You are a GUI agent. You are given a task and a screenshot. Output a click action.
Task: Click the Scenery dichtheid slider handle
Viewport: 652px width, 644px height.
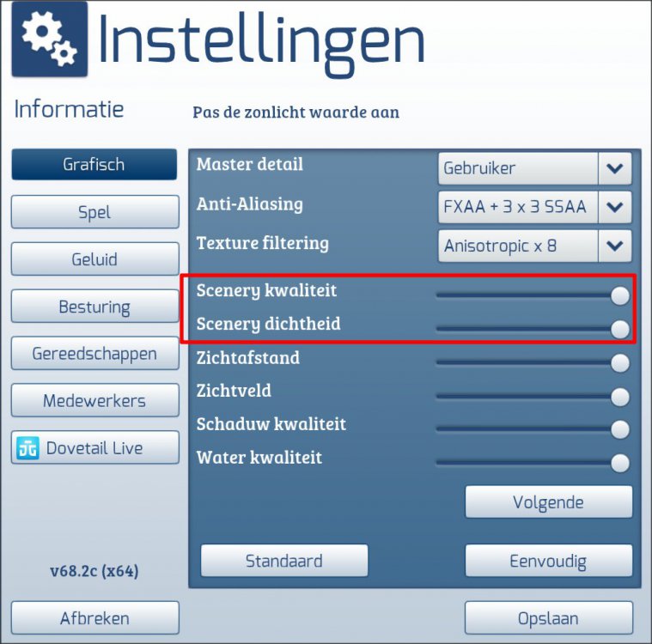click(620, 329)
